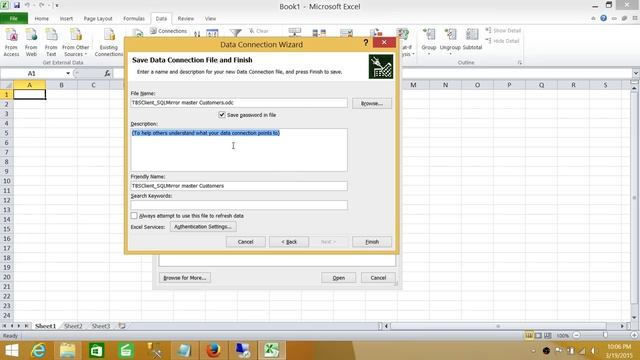Click the wizard help question mark
Screen dimensions: 640x360
tap(366, 42)
